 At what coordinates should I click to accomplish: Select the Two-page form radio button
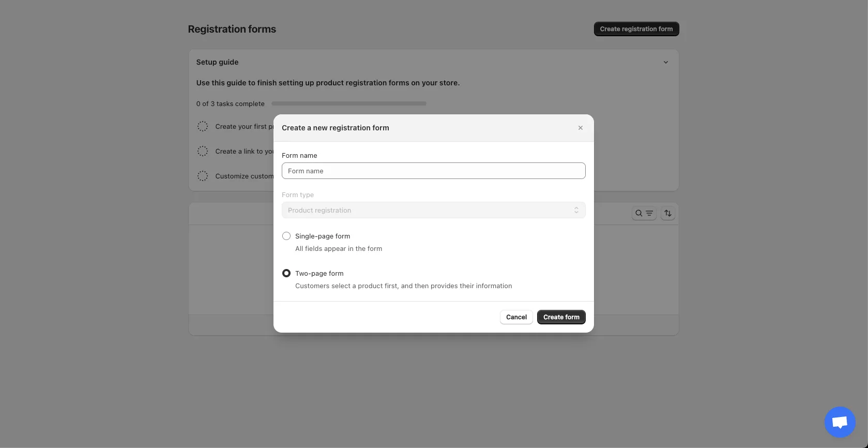pos(286,273)
